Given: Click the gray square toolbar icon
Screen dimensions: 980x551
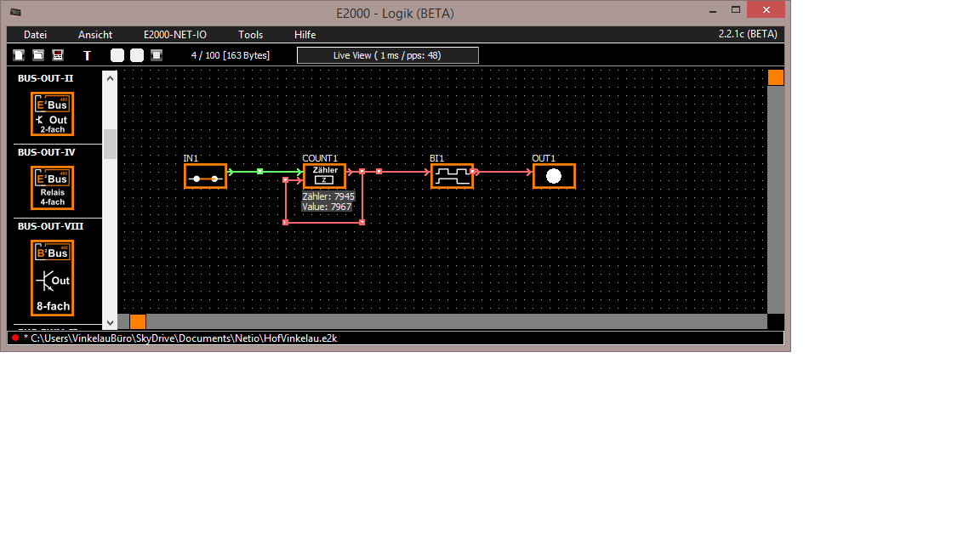Looking at the screenshot, I should click(157, 55).
